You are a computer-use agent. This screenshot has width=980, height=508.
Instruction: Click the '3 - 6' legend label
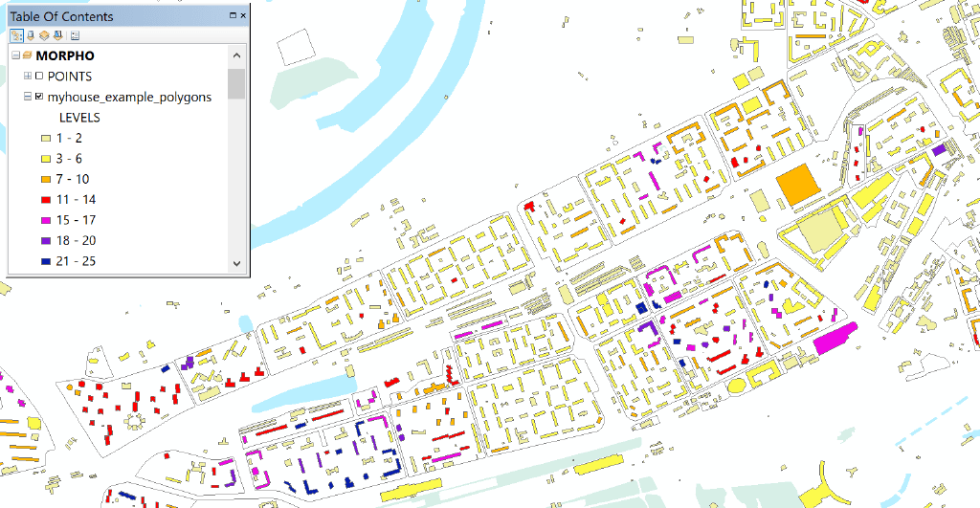[69, 159]
